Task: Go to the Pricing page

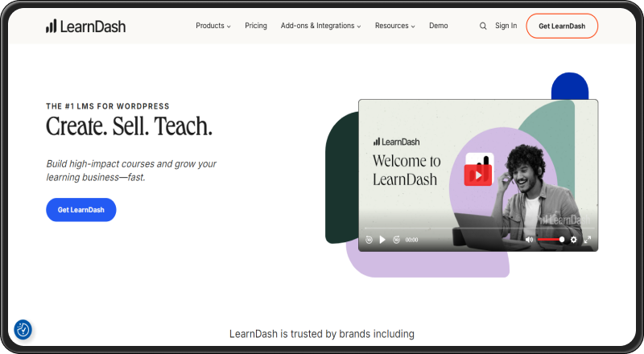Action: tap(256, 26)
